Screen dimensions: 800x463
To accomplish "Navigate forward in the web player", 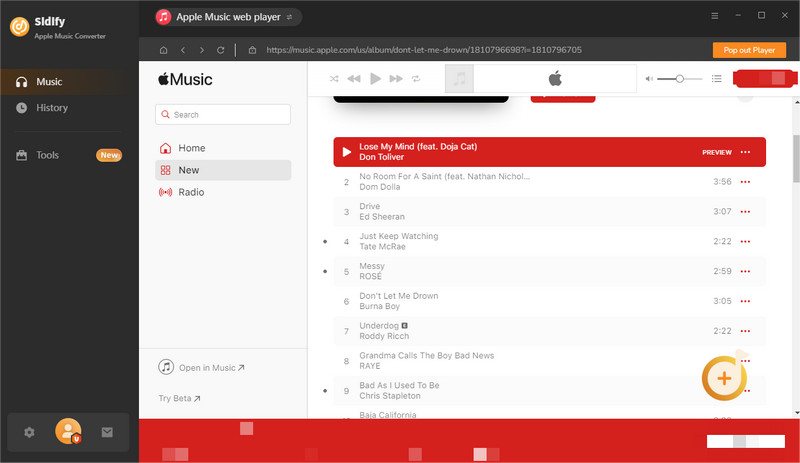I will [x=202, y=50].
